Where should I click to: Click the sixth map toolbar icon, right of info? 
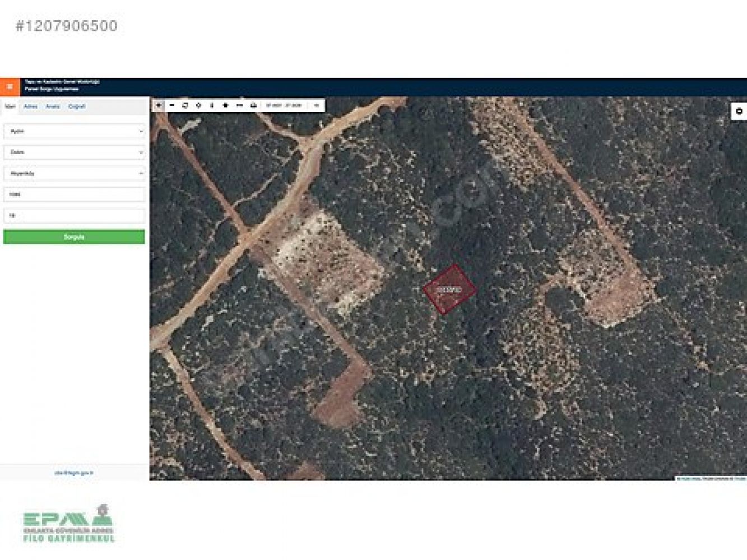click(226, 105)
